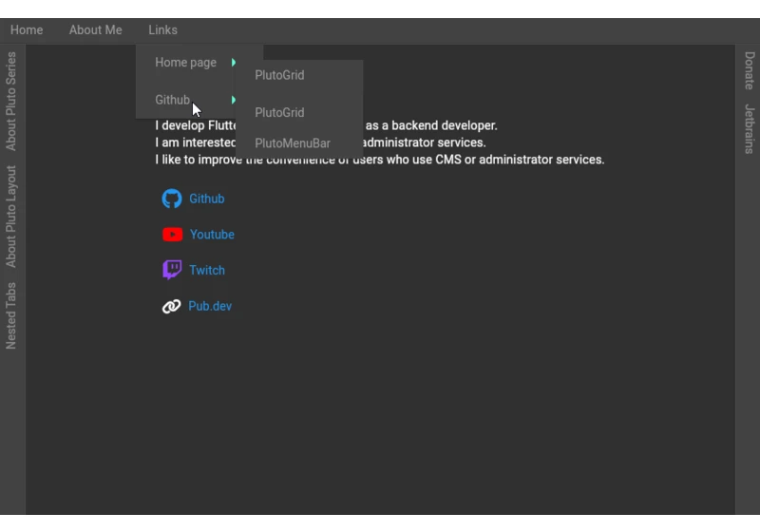Choose the first PlutoGrid submenu item

279,75
